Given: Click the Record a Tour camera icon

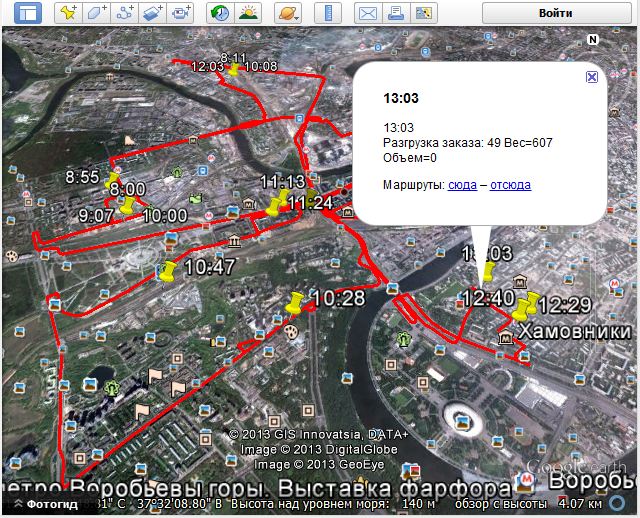Looking at the screenshot, I should coord(181,13).
